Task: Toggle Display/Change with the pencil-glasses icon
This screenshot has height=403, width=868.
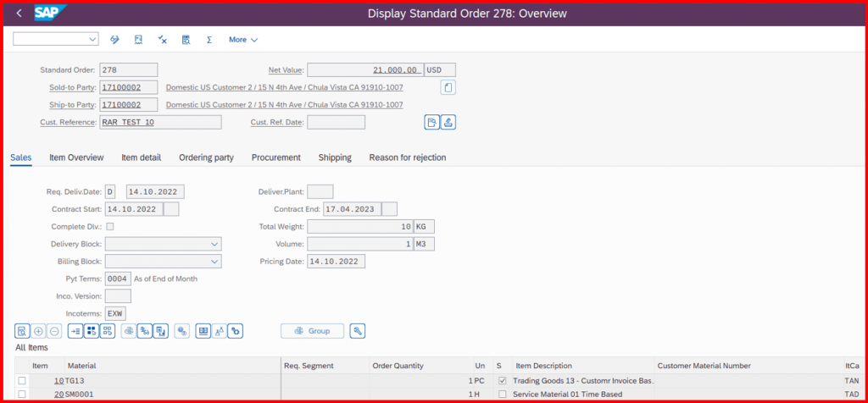Action: [115, 40]
